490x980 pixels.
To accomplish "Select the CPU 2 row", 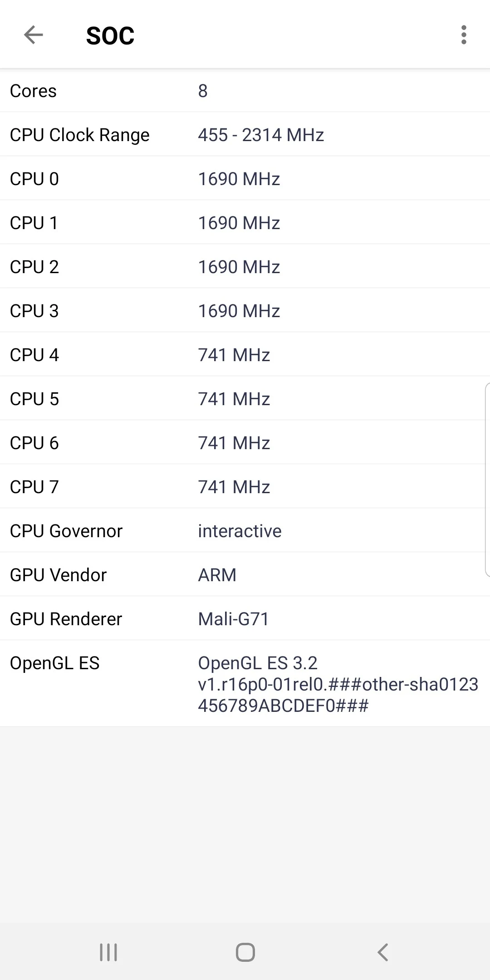I will 245,267.
